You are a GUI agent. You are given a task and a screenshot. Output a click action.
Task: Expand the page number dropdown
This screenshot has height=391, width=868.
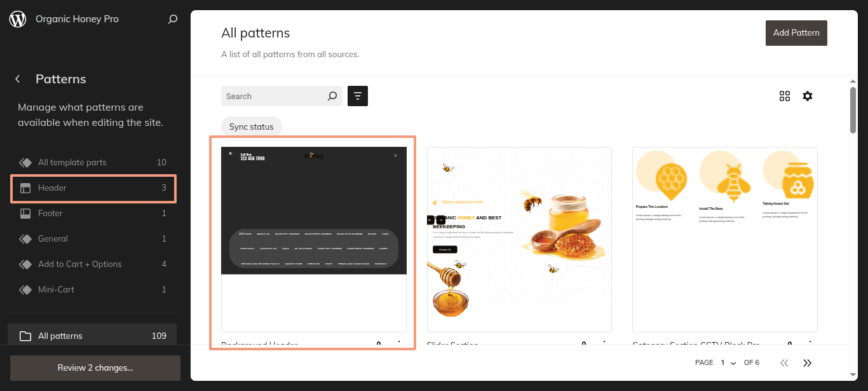pyautogui.click(x=728, y=362)
